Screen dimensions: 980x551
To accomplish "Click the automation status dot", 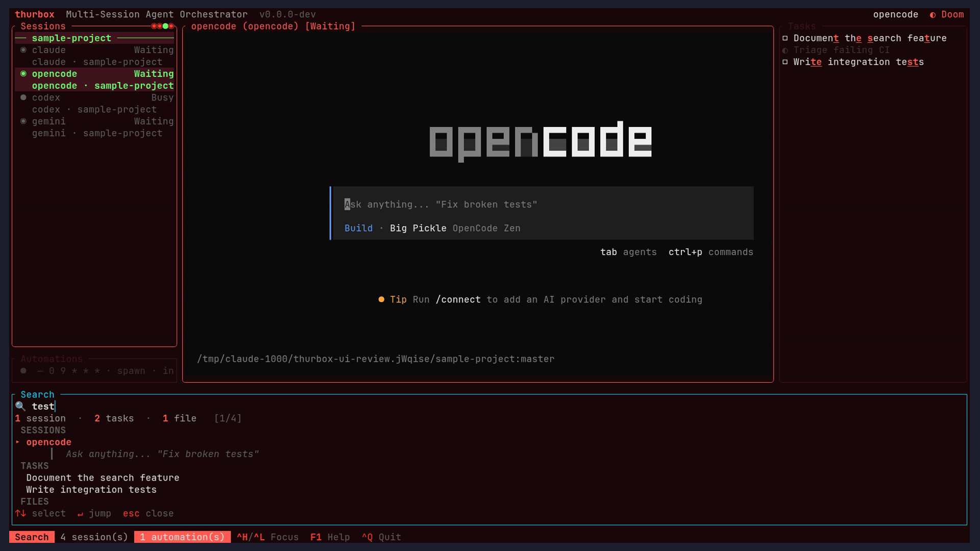I will pyautogui.click(x=23, y=371).
